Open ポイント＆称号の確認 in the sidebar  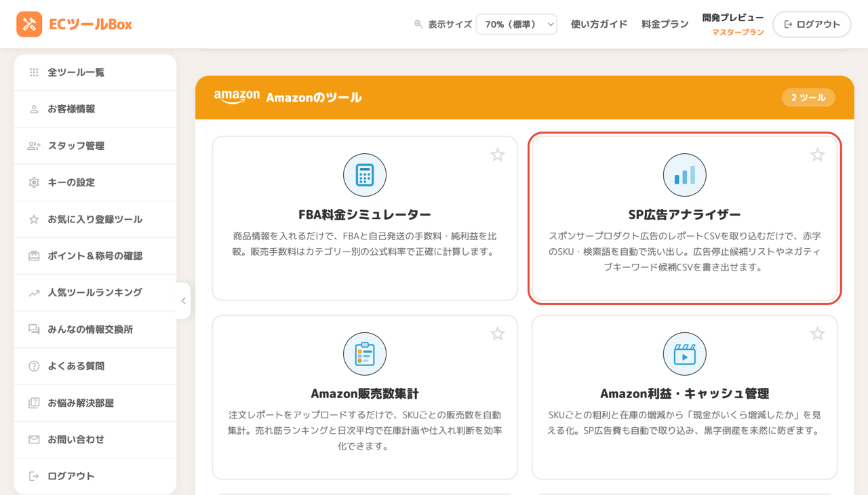tap(95, 256)
